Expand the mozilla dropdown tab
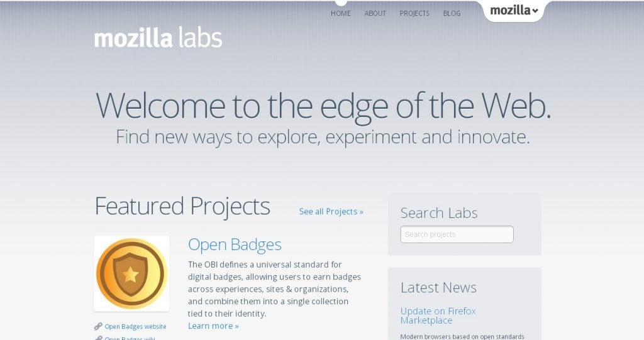The height and width of the screenshot is (340, 644). [x=514, y=11]
